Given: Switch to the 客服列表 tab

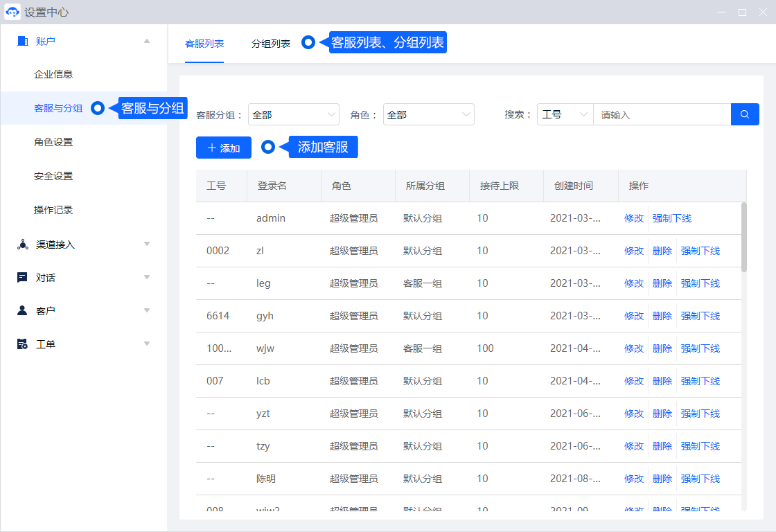Looking at the screenshot, I should pyautogui.click(x=204, y=44).
